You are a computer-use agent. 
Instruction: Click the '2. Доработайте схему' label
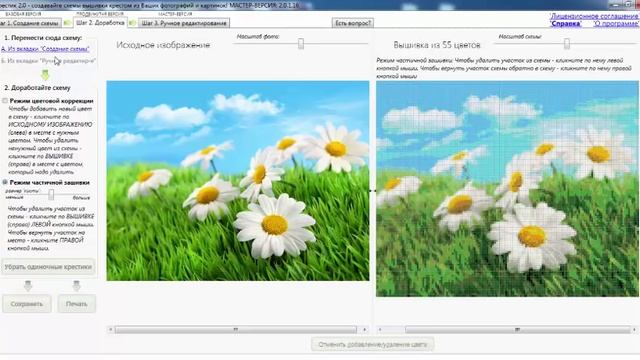[37, 88]
